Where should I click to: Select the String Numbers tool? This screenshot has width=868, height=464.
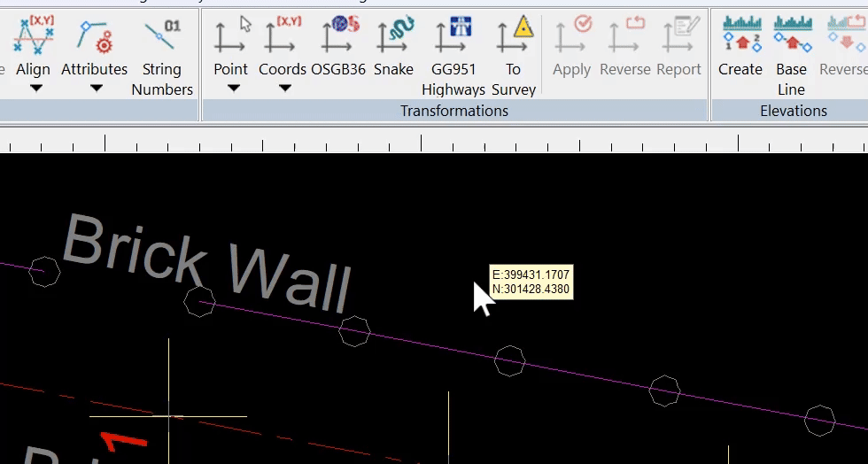(162, 37)
